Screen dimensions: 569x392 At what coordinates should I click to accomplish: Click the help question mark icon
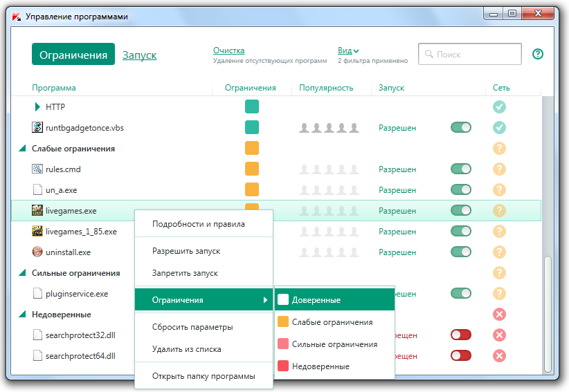pos(537,55)
